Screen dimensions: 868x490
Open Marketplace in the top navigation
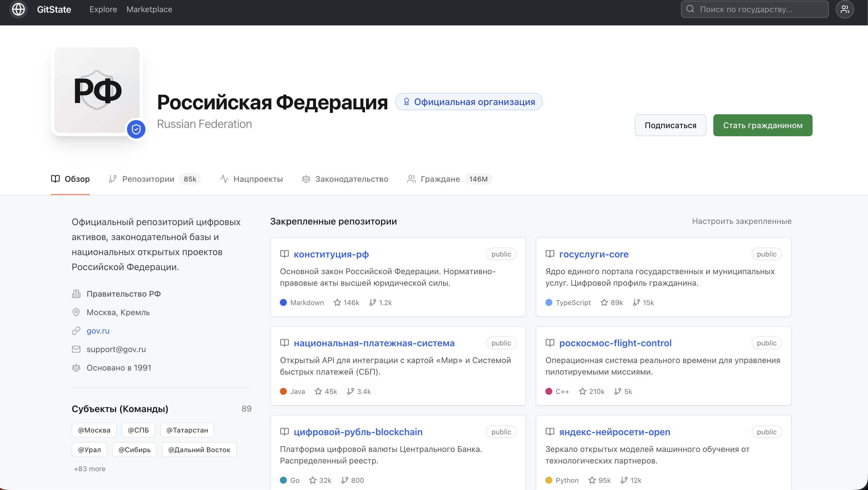pyautogui.click(x=149, y=9)
